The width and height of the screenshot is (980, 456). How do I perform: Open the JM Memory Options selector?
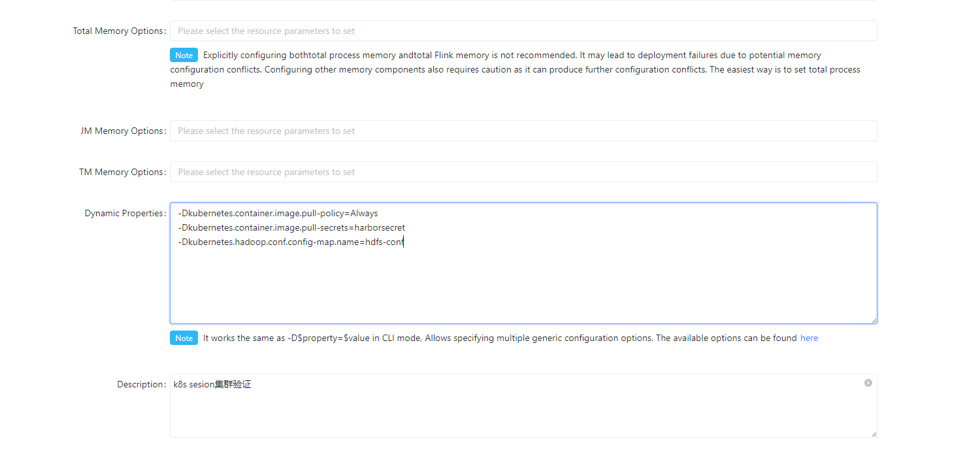pos(523,131)
